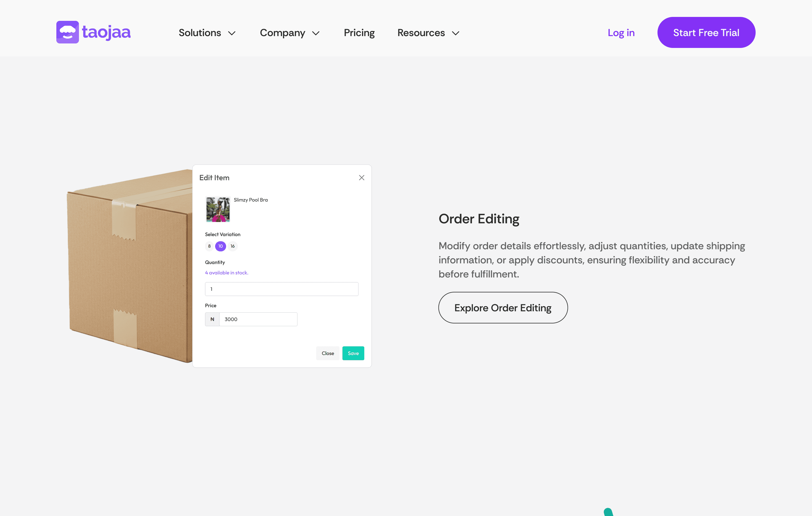Click Explore Order Editing button
812x516 pixels.
[x=503, y=308]
